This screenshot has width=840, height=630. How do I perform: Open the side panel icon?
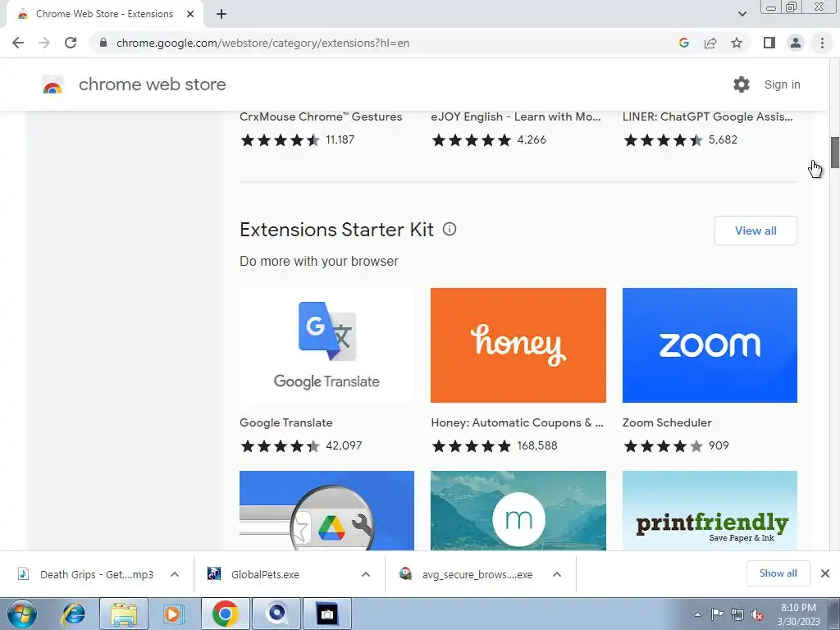click(769, 43)
